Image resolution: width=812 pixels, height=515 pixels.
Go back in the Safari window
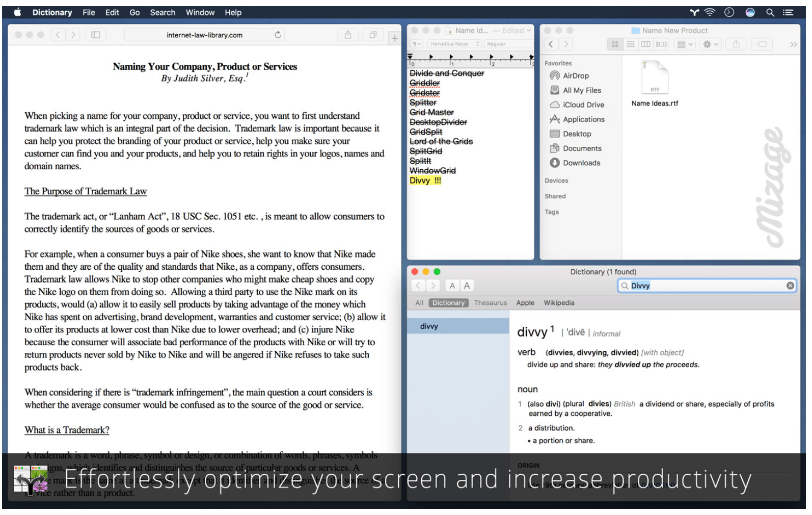(58, 35)
